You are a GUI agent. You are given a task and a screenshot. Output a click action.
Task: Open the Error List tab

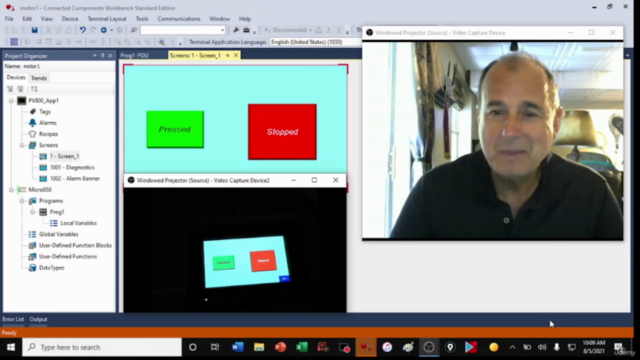[13, 319]
